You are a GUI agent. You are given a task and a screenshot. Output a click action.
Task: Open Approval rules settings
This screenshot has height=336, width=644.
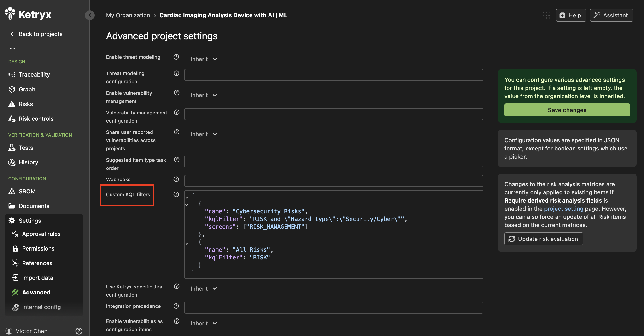tap(36, 234)
